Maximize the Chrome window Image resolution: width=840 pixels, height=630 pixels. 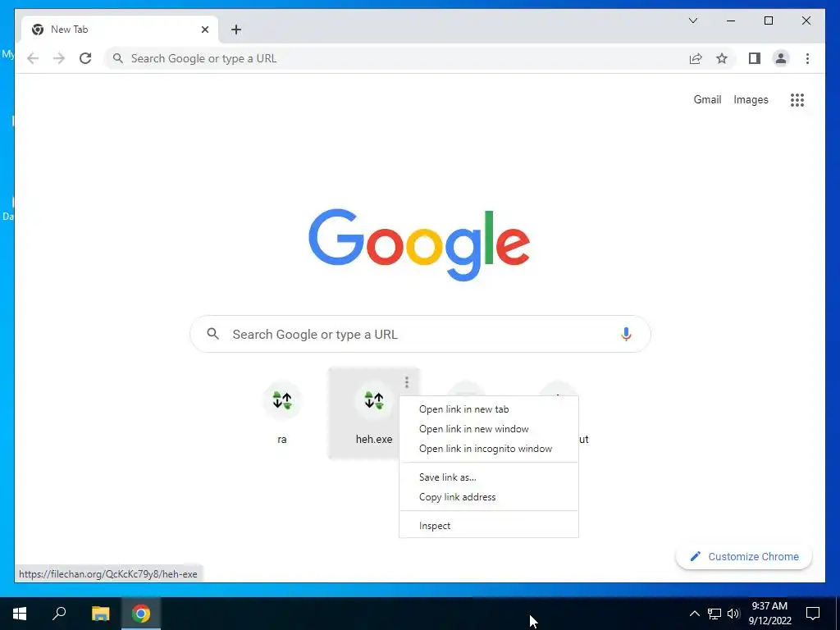tap(768, 21)
